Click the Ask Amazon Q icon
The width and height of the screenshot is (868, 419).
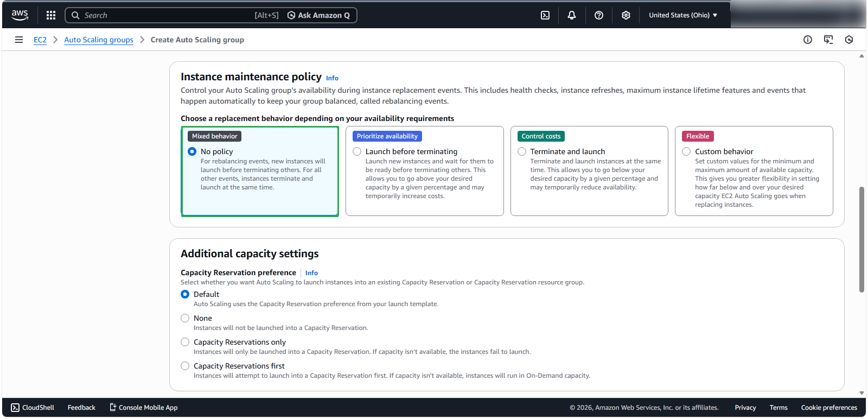click(x=291, y=15)
